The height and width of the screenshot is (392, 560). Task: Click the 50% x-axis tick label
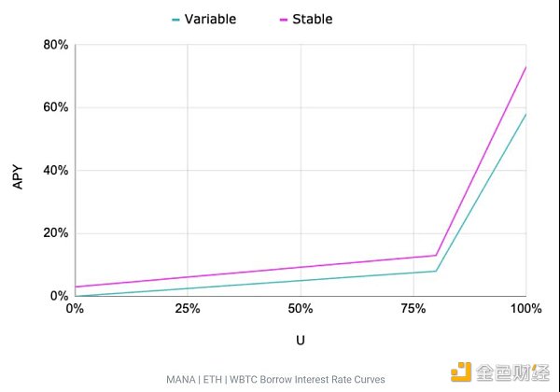tap(301, 309)
